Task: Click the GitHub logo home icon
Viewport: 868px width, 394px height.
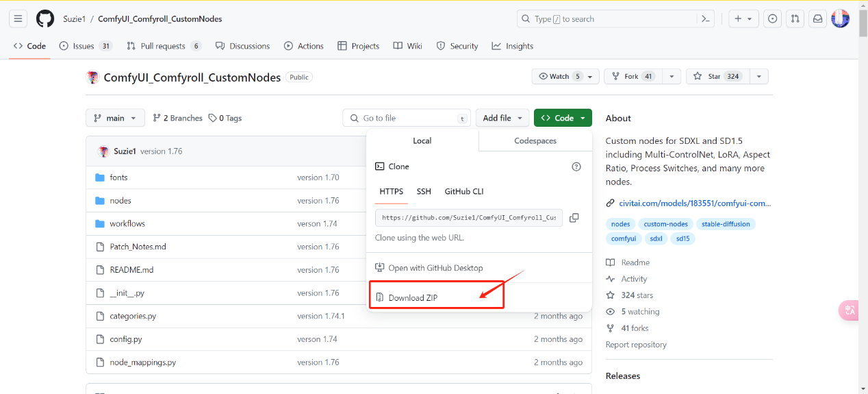Action: 45,19
